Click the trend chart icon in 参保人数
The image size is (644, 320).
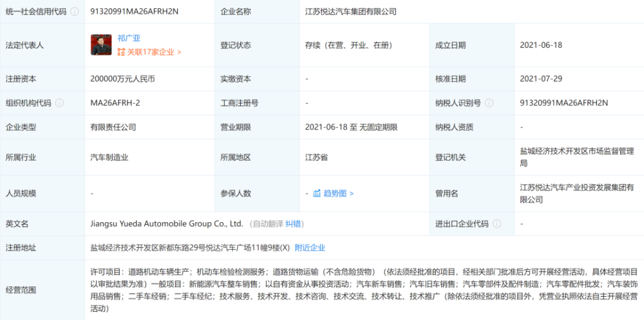[317, 193]
